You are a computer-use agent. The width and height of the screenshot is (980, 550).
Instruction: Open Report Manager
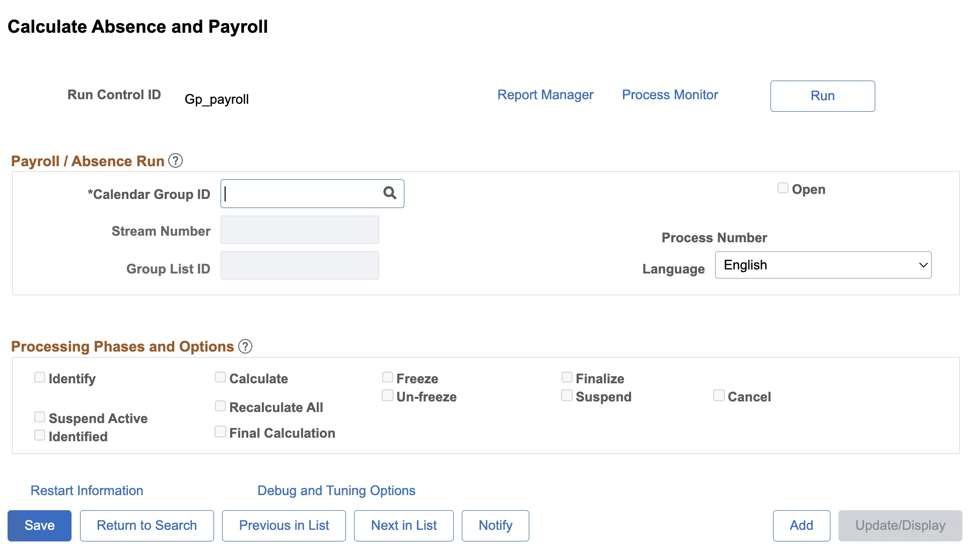545,95
